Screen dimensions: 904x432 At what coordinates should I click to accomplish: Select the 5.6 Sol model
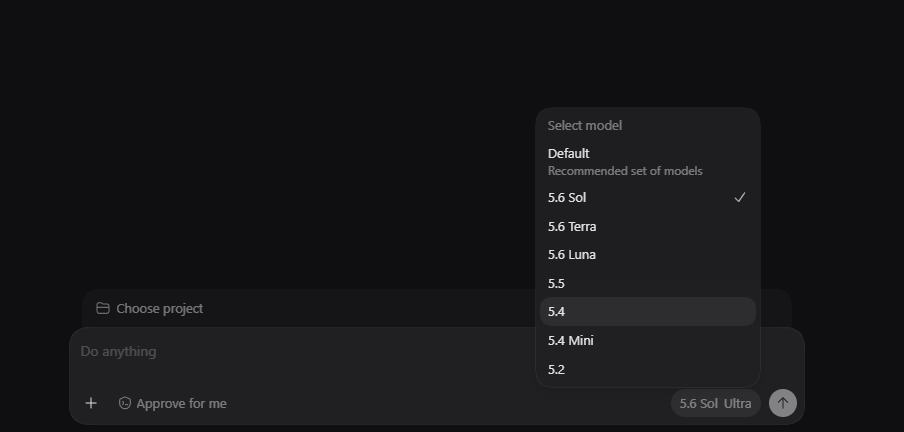647,197
